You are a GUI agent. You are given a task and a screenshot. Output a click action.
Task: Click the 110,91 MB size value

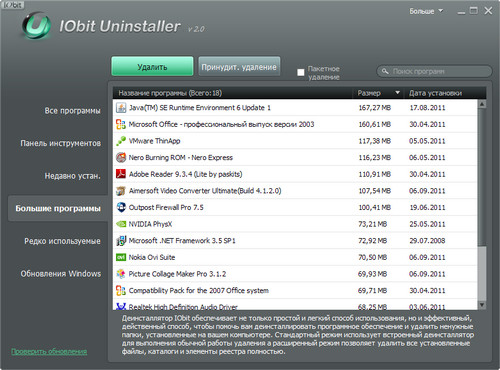coord(374,174)
